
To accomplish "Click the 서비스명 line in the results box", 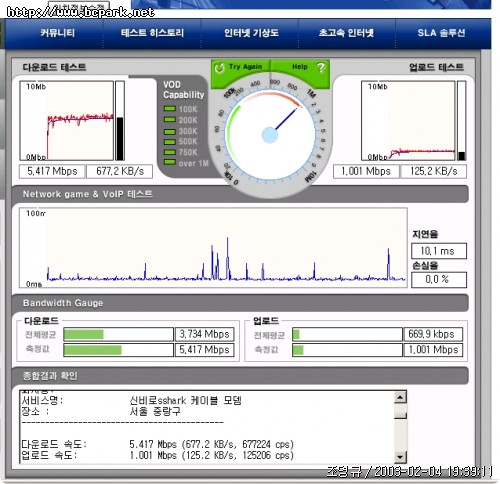I will (x=131, y=400).
